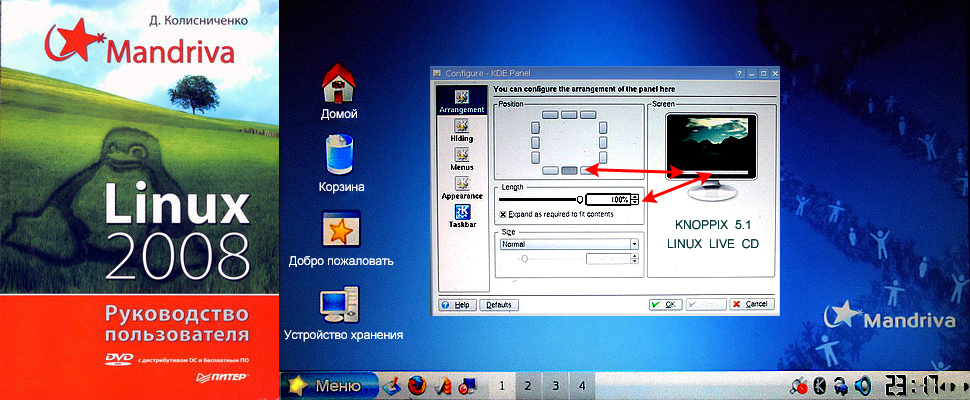Set panel position left edge, middle button
The width and height of the screenshot is (970, 400).
pyautogui.click(x=536, y=143)
